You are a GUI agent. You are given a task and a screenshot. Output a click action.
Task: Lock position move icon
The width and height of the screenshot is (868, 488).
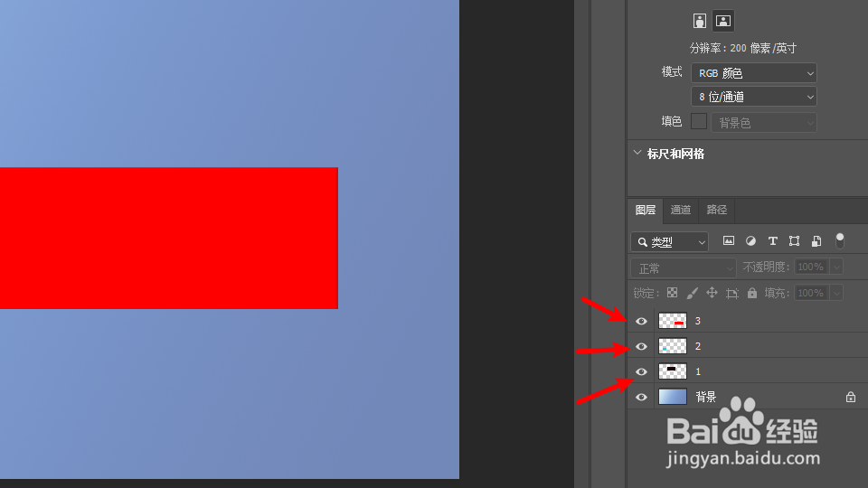click(x=712, y=293)
